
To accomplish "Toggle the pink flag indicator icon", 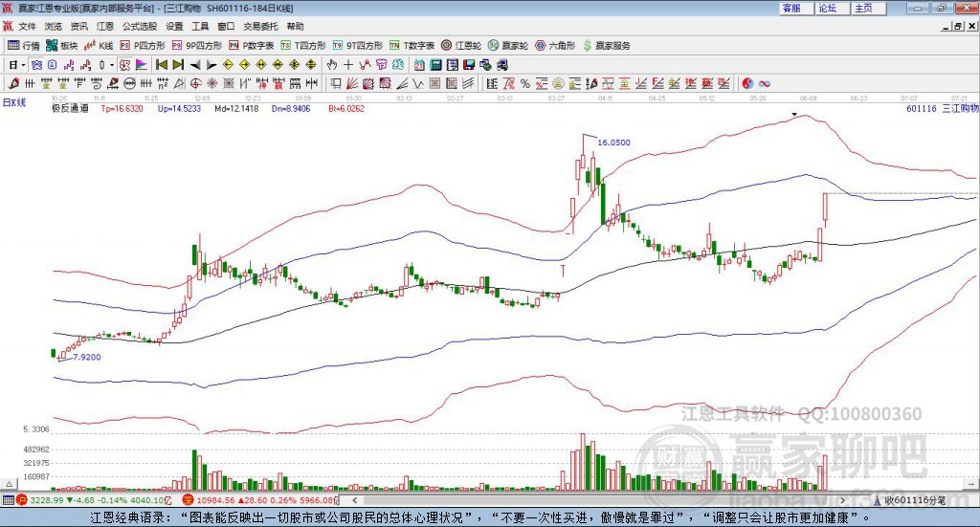I will pos(142,65).
